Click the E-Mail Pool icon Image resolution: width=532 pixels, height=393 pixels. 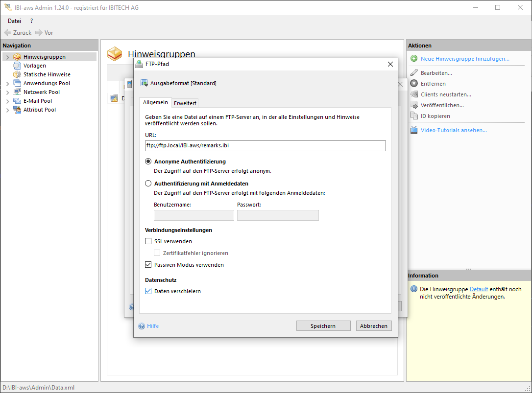17,101
